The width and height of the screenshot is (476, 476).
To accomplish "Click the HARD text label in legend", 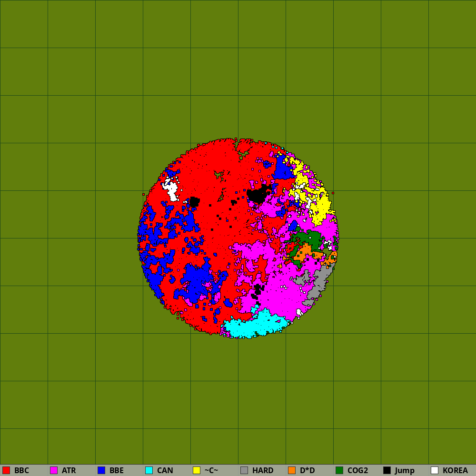I will click(x=263, y=470).
